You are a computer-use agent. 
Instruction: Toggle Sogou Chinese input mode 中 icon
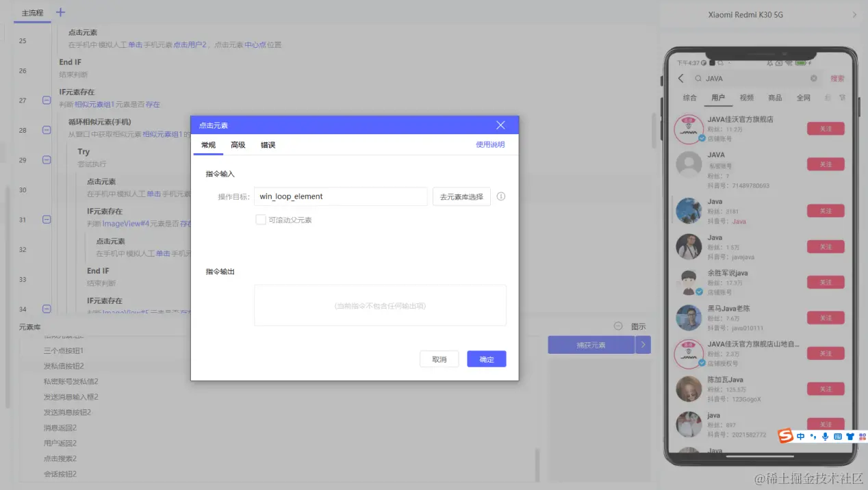[x=801, y=437]
